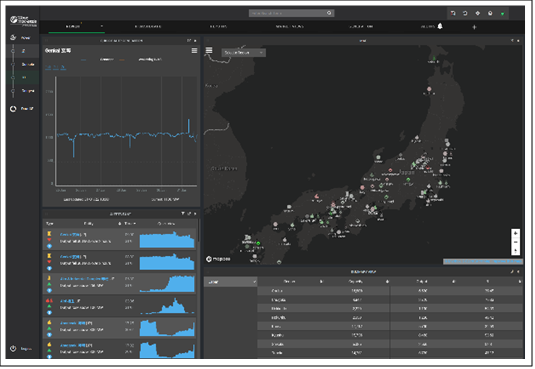Click the Type column header in alerts list
Image resolution: width=535 pixels, height=369 pixels.
(50, 224)
